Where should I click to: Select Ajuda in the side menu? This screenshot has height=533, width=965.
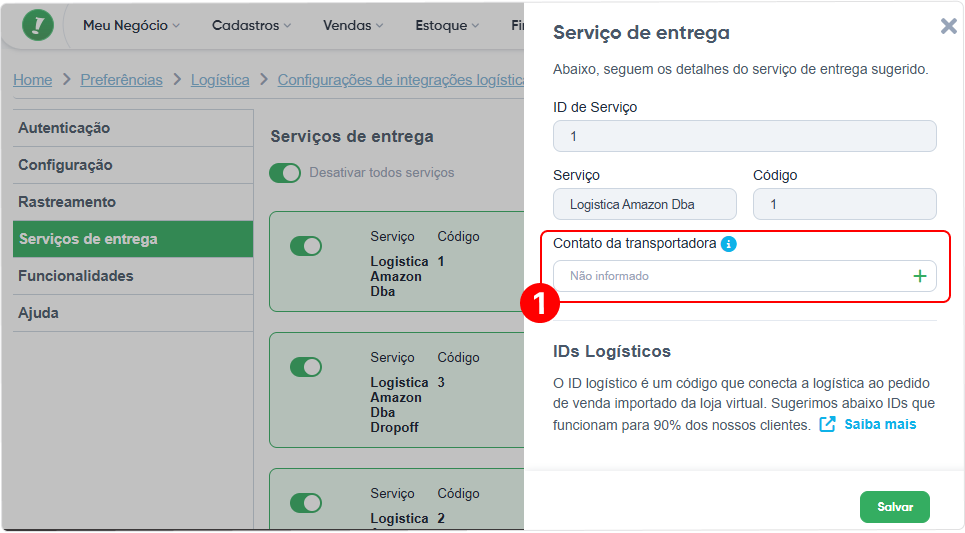click(133, 313)
